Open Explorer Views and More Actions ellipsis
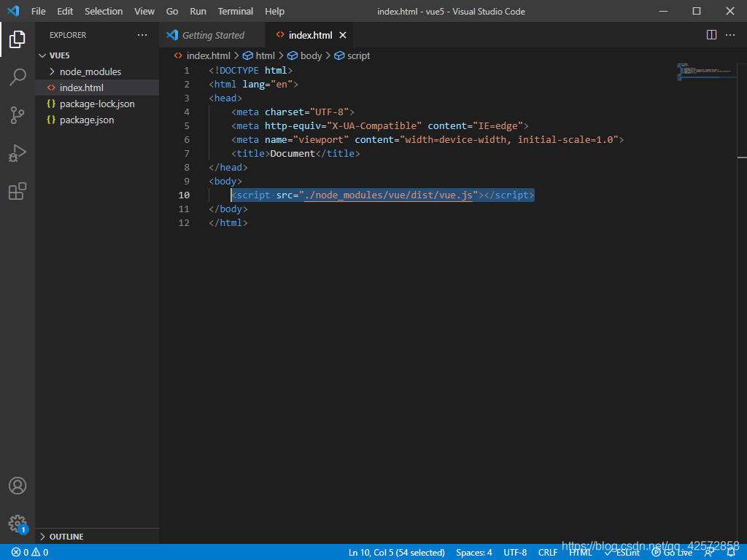Image resolution: width=747 pixels, height=560 pixels. [142, 35]
